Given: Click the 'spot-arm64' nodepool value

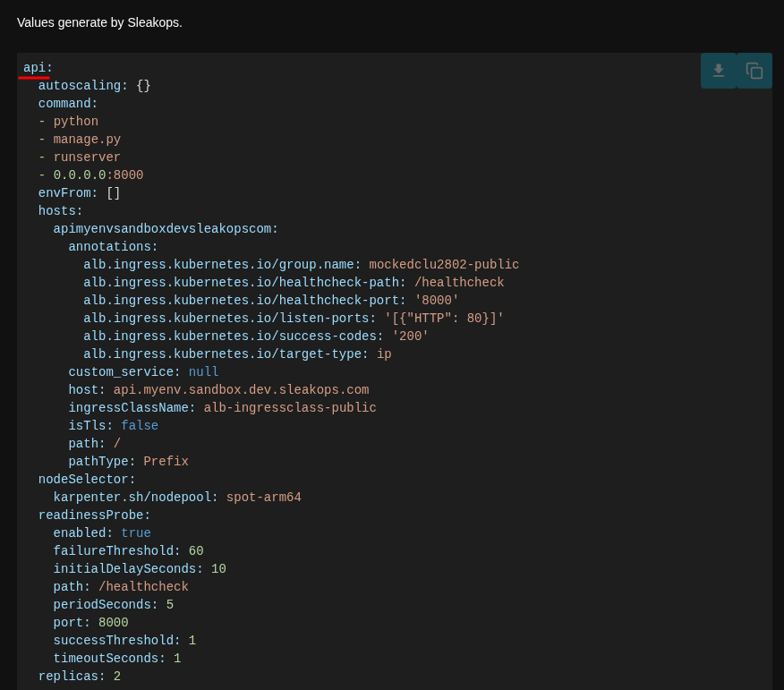Looking at the screenshot, I should [264, 498].
